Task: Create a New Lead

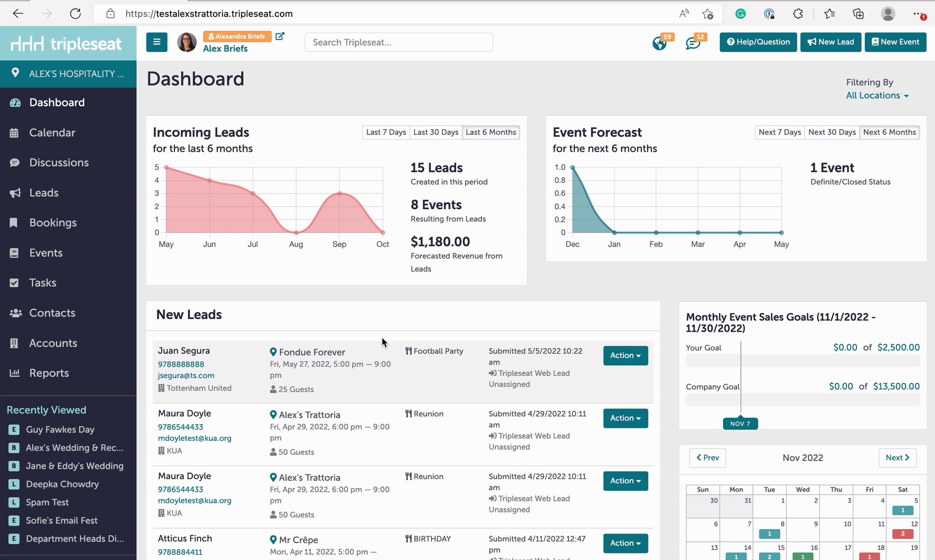Action: coord(831,42)
